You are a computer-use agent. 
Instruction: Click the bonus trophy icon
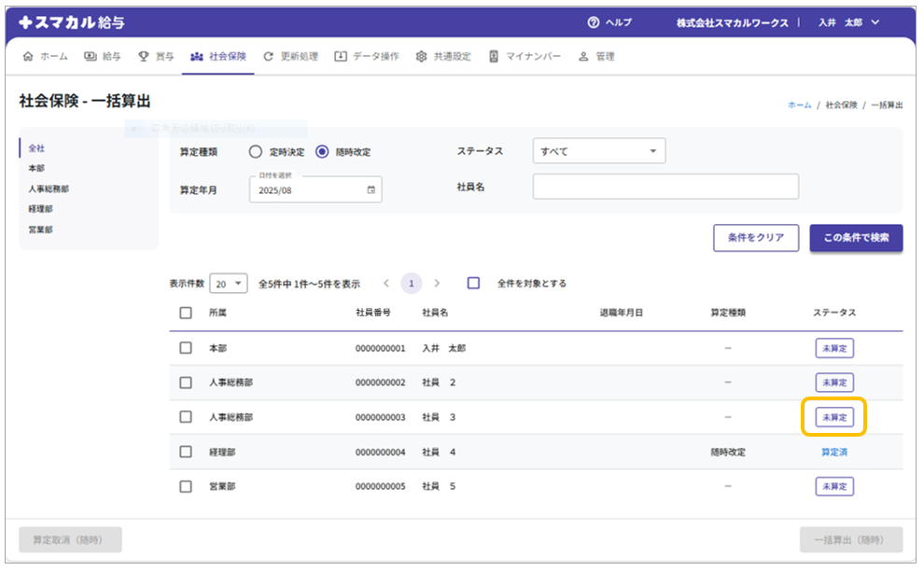tap(143, 56)
